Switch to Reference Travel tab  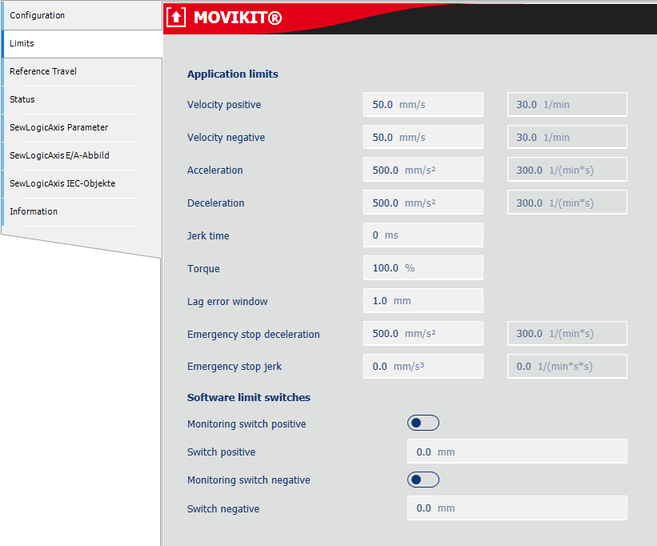coord(80,72)
